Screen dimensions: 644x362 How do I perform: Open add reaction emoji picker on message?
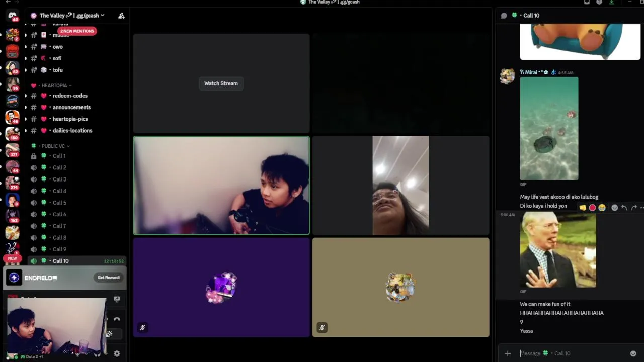point(614,208)
